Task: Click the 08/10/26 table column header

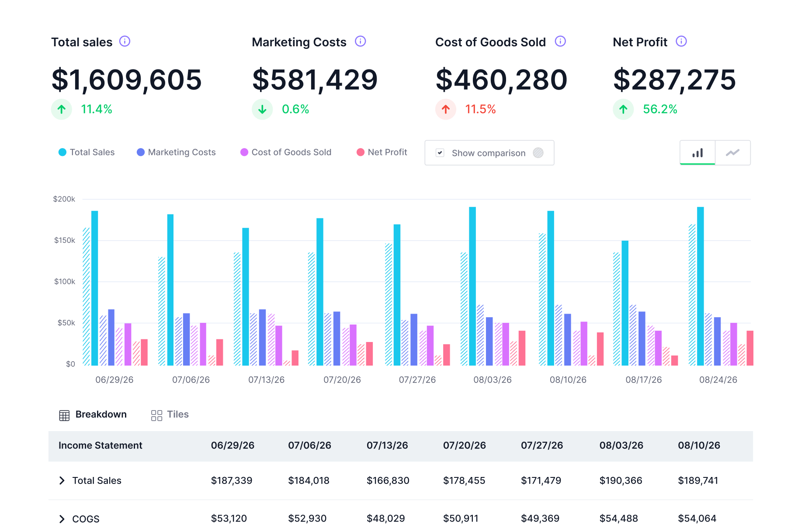Action: tap(699, 446)
